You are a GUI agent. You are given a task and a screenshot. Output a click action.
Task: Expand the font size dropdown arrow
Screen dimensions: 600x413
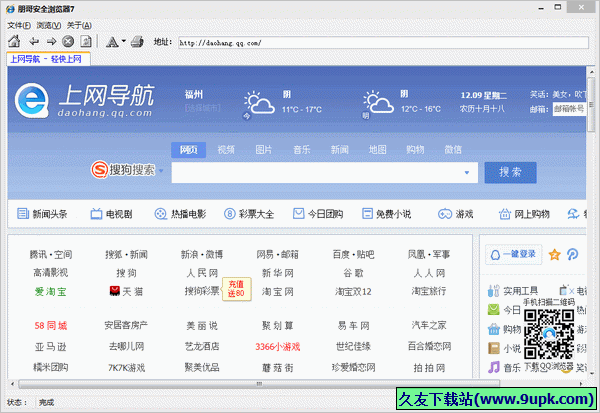(x=123, y=41)
